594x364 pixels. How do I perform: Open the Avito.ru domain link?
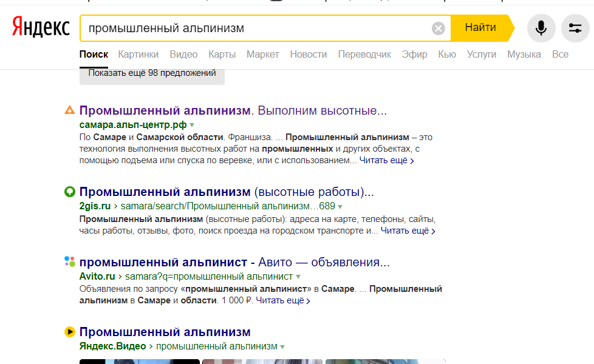tap(97, 277)
